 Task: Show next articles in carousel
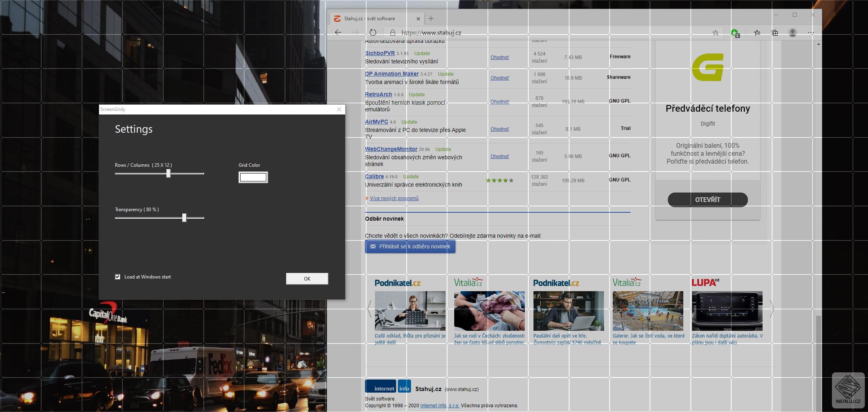coord(771,309)
